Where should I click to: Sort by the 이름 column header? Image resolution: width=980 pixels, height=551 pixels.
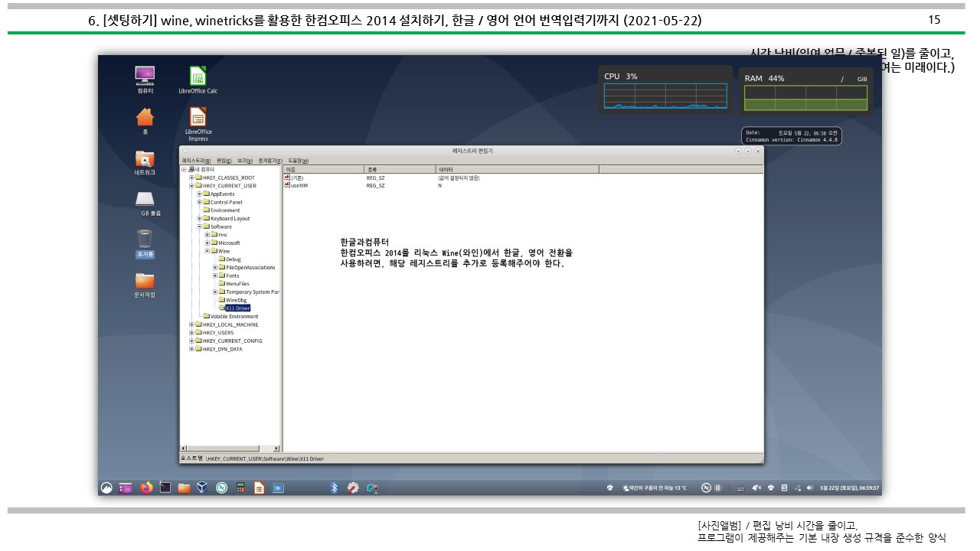[x=323, y=169]
